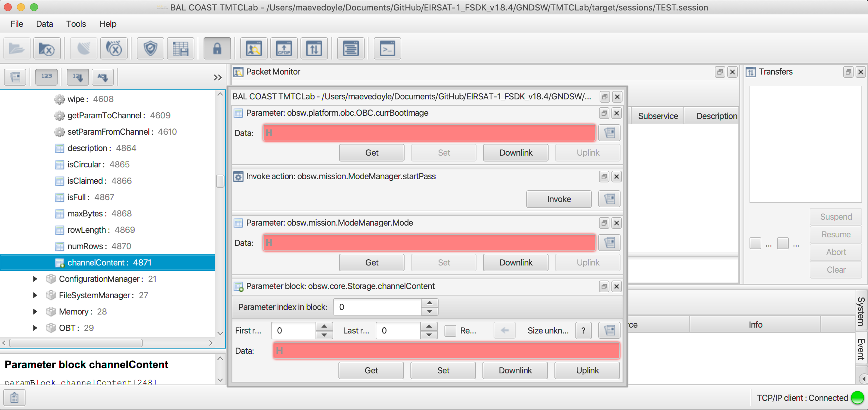Set the channelContent parameter block
This screenshot has width=868, height=410.
(x=443, y=370)
